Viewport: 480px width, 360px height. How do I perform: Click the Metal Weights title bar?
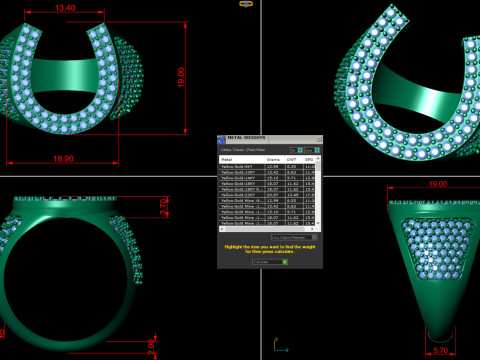pyautogui.click(x=270, y=139)
